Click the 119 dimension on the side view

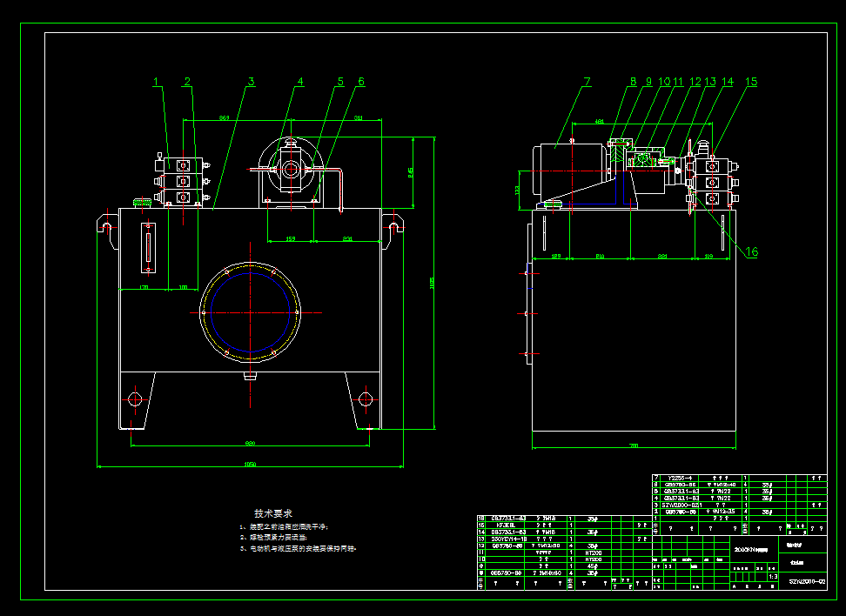tap(709, 256)
